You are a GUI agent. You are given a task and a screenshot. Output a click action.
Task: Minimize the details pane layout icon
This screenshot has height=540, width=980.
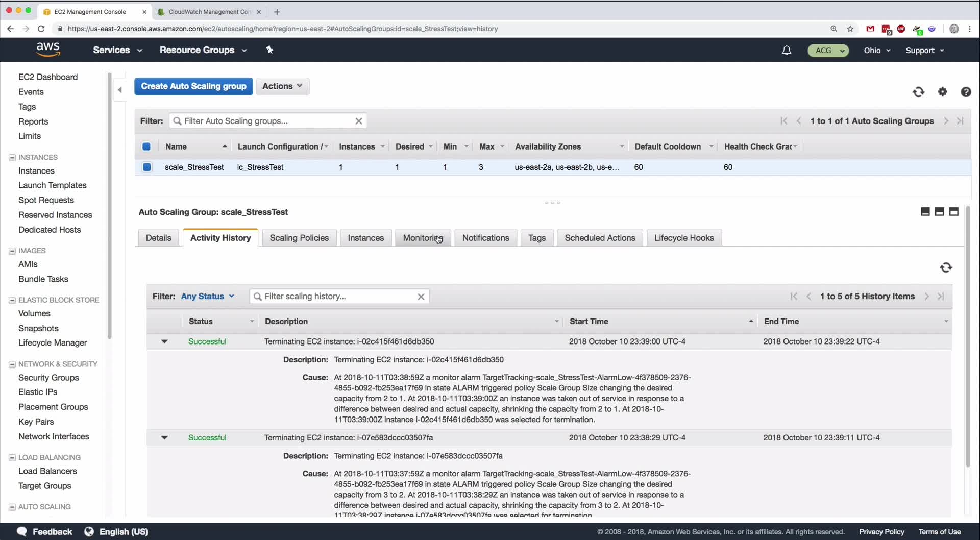(925, 212)
